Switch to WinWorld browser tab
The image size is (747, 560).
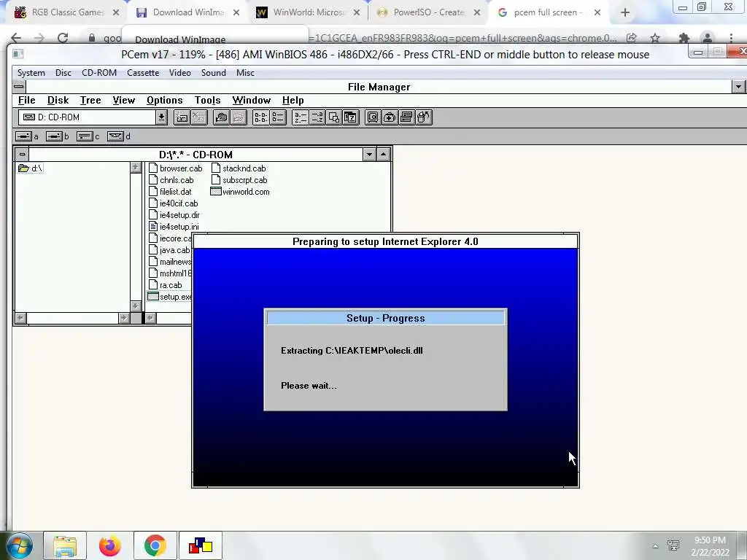point(308,12)
